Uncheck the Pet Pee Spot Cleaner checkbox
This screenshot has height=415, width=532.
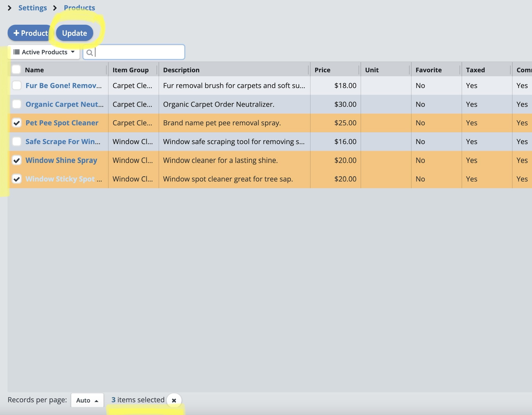17,123
